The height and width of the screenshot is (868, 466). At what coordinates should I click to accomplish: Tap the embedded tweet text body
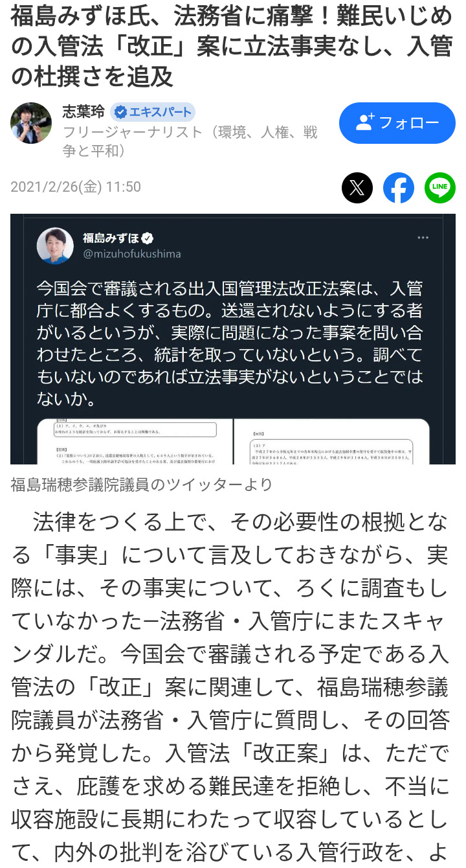pos(230,344)
